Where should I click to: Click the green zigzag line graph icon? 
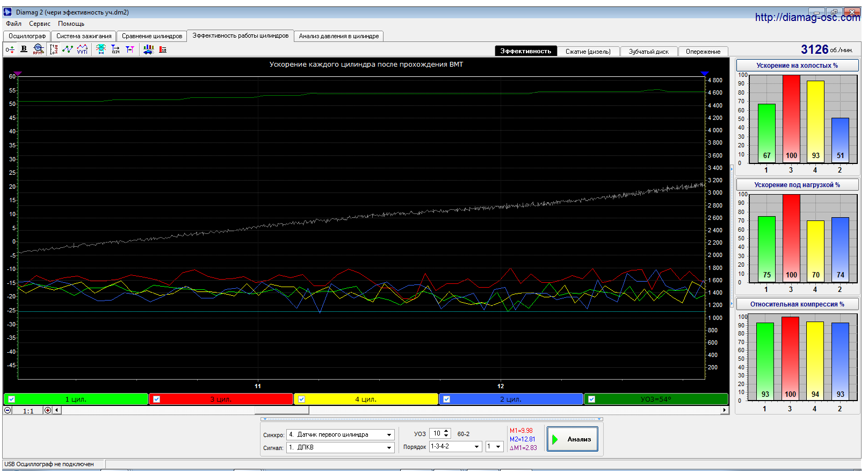click(x=68, y=49)
